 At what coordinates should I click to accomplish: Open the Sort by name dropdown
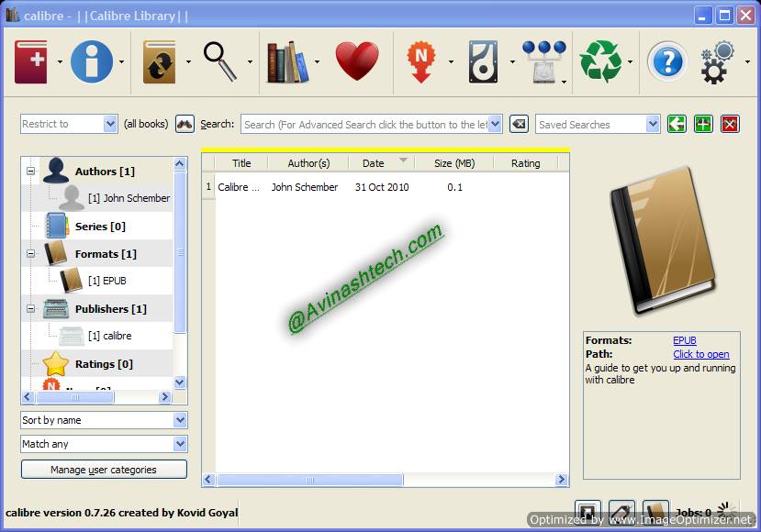pyautogui.click(x=104, y=420)
